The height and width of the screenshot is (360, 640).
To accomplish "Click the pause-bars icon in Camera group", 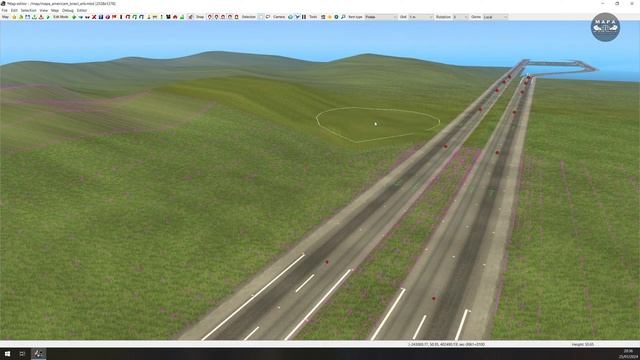I will pyautogui.click(x=304, y=17).
